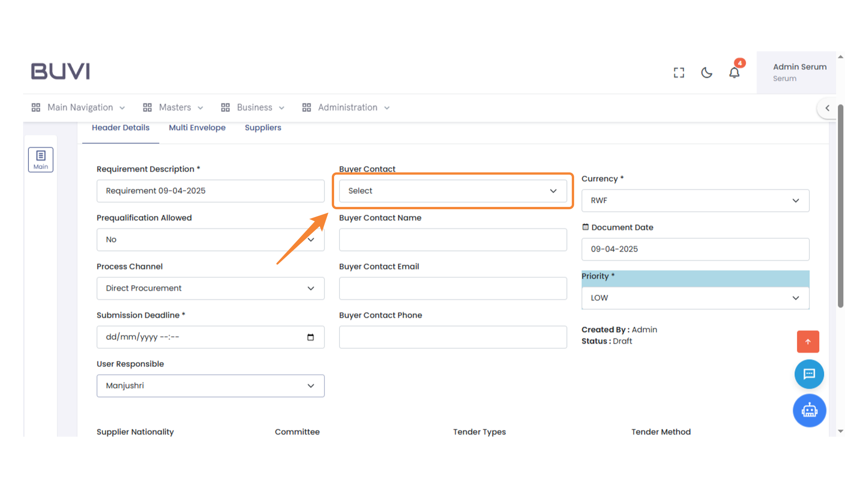Open the notifications bell
This screenshot has height=488, width=868.
[x=734, y=73]
